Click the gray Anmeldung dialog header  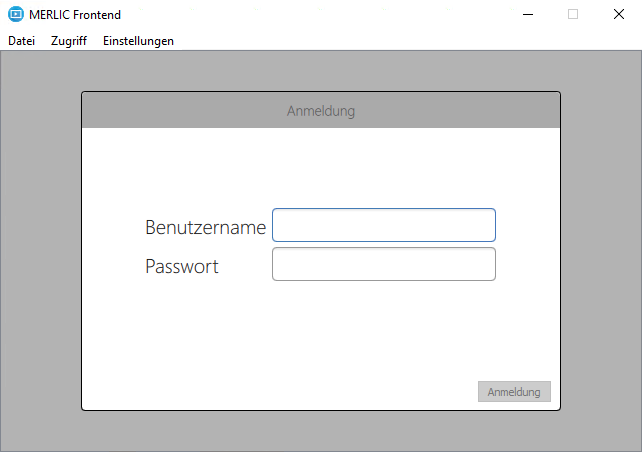pyautogui.click(x=320, y=110)
